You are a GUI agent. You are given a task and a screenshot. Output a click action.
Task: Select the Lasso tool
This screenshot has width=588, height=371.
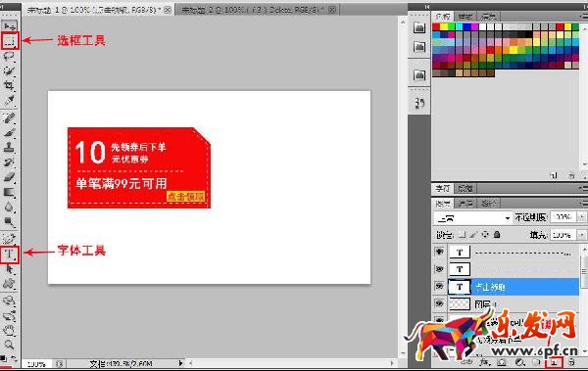pos(10,56)
